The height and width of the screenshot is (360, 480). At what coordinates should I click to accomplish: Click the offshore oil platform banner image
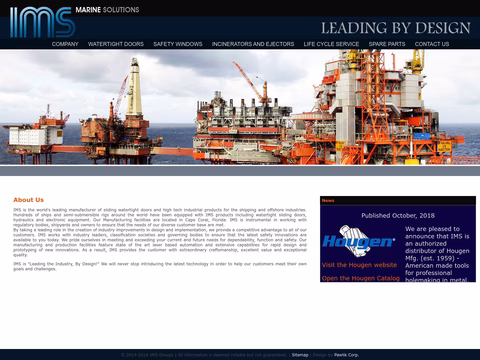tap(240, 107)
